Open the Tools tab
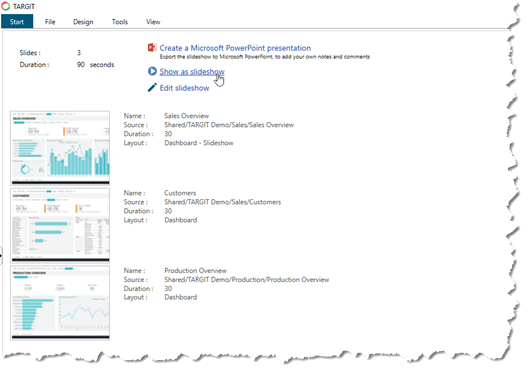 point(120,22)
